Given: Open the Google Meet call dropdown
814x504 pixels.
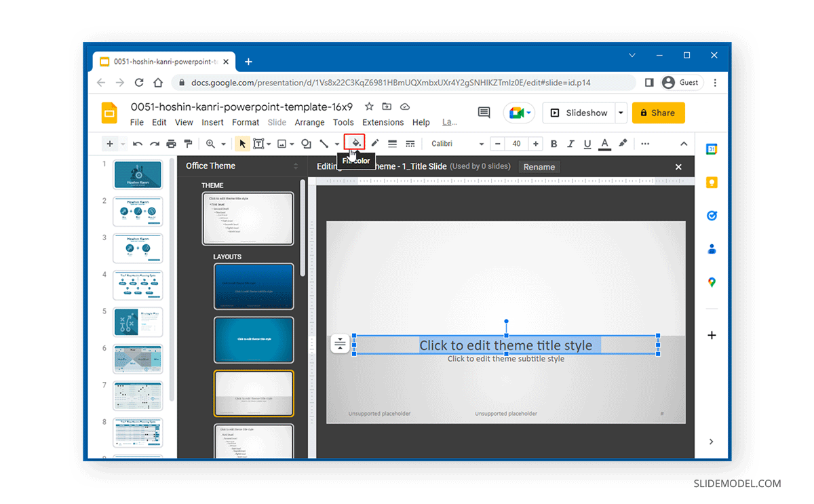Looking at the screenshot, I should pos(530,113).
